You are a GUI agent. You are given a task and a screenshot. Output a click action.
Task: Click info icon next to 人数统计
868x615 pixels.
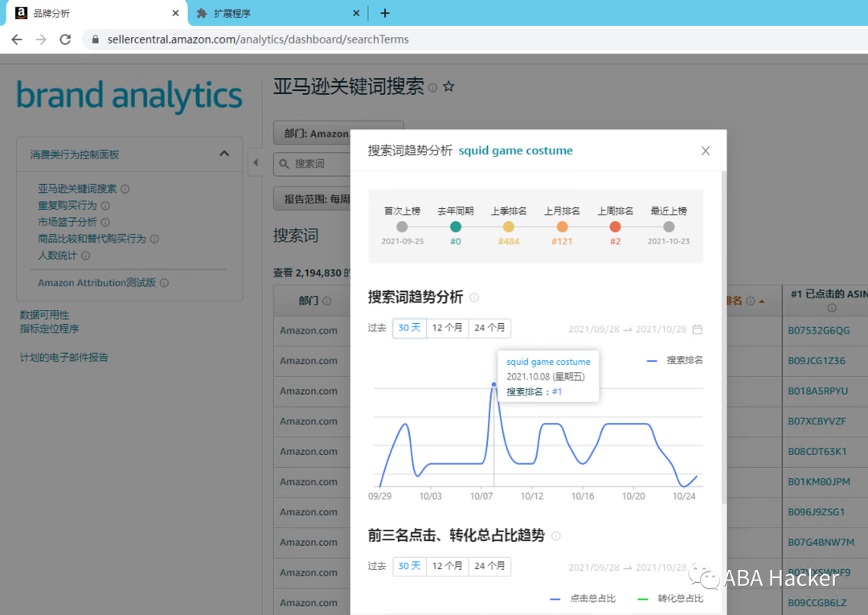pyautogui.click(x=85, y=256)
